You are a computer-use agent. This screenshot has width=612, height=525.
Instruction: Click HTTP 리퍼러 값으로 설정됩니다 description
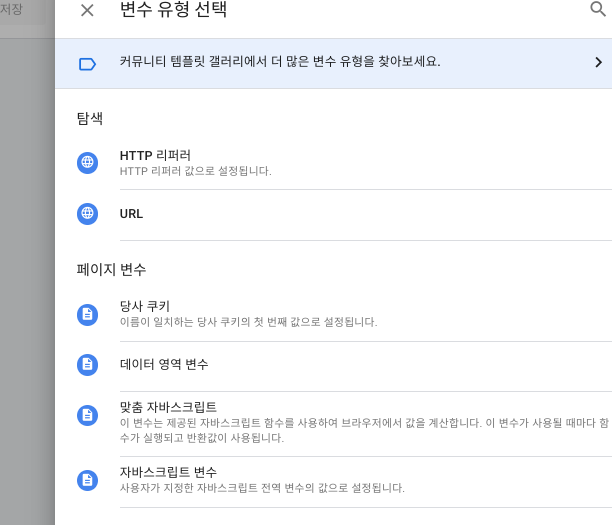tap(196, 171)
